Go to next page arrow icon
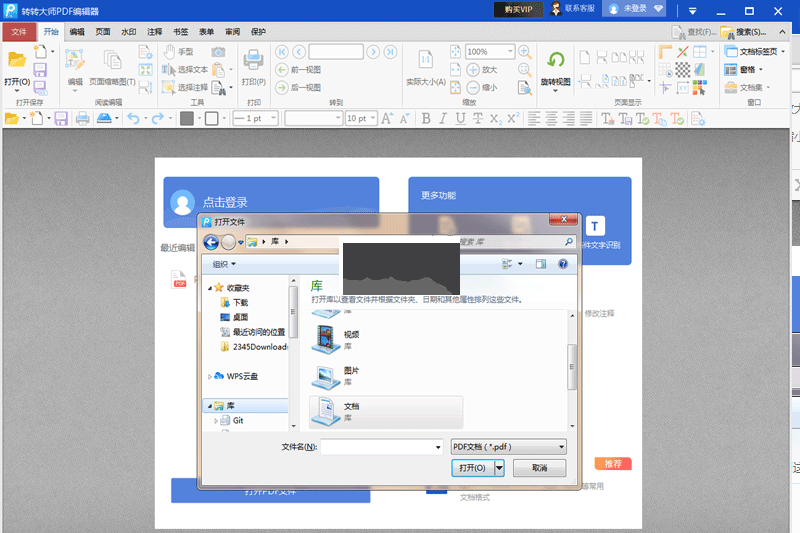Image resolution: width=800 pixels, height=533 pixels. [x=373, y=52]
